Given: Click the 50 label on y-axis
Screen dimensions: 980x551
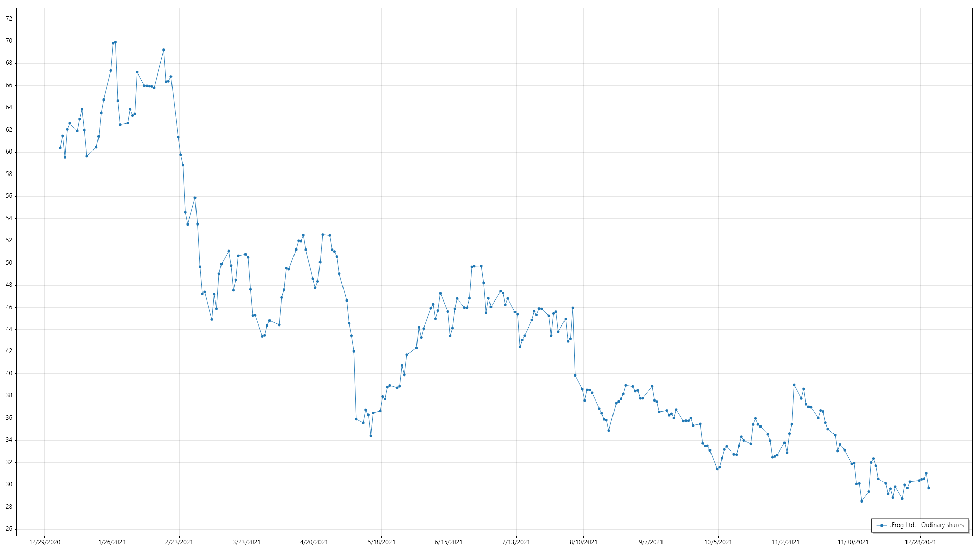Looking at the screenshot, I should tap(9, 263).
